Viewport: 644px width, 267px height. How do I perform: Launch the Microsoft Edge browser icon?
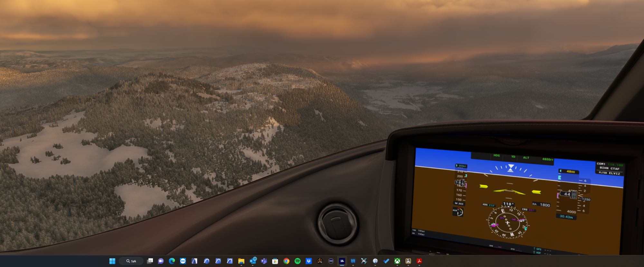(x=172, y=261)
